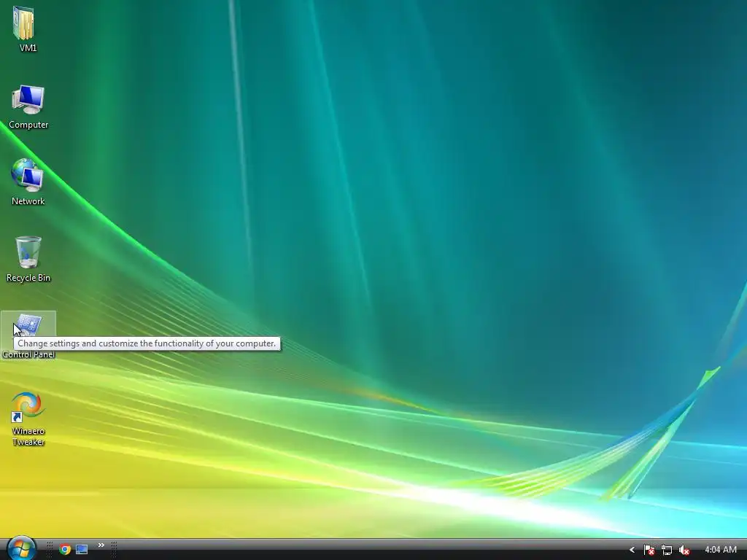Launch Google Chrome from Quick Launch
This screenshot has width=747, height=560.
pyautogui.click(x=65, y=550)
